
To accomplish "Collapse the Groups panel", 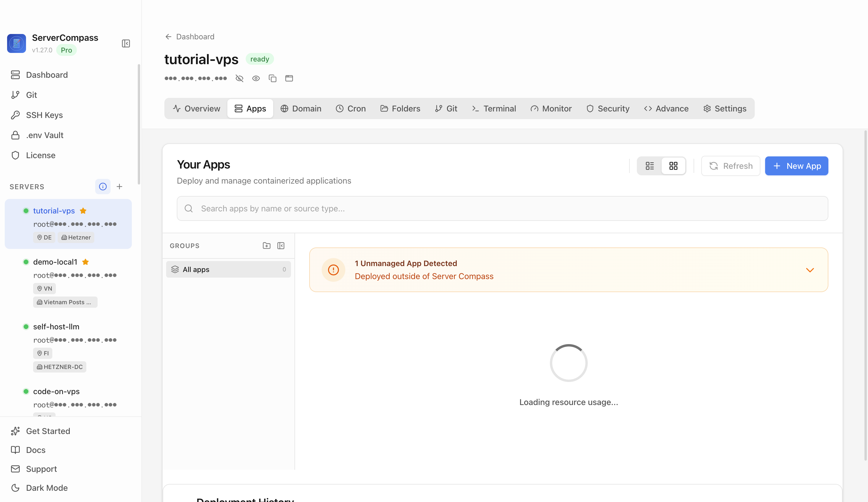I will [x=281, y=246].
